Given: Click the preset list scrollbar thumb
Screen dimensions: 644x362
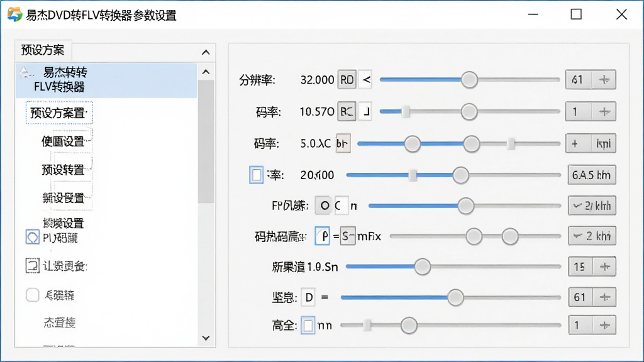Looking at the screenshot, I should click(x=206, y=141).
